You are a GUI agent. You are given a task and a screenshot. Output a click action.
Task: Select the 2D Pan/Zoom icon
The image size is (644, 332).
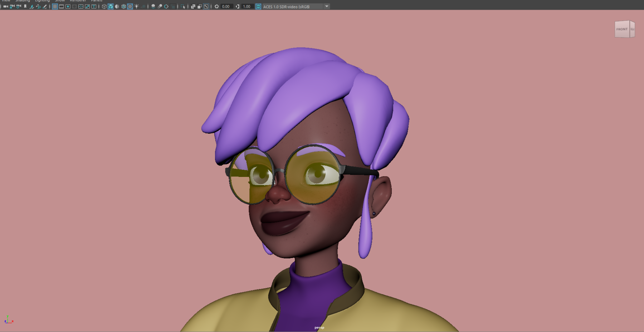[x=38, y=6]
